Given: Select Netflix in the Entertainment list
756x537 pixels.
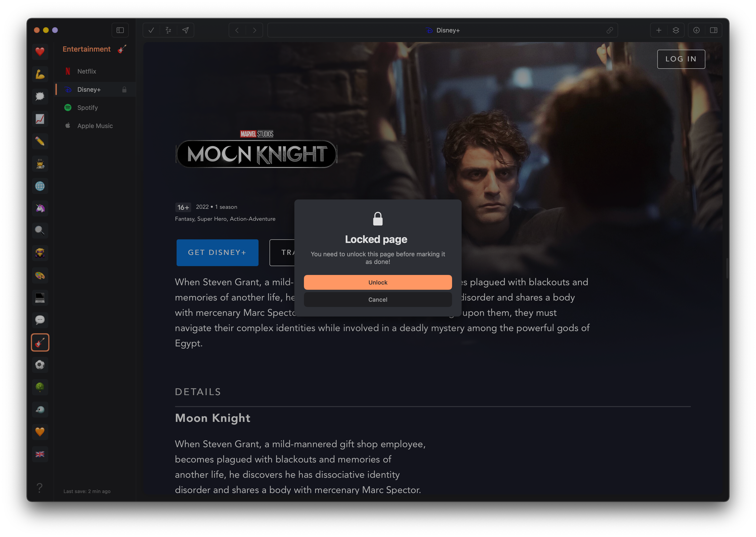Looking at the screenshot, I should click(87, 71).
